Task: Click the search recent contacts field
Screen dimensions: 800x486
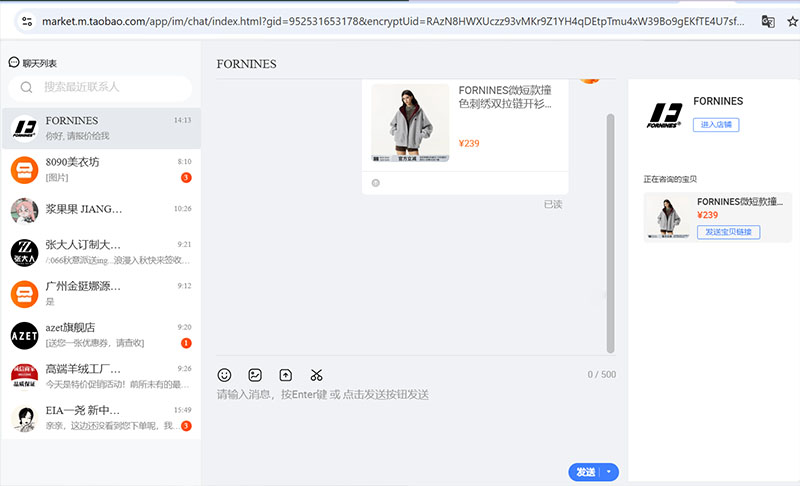Action: pyautogui.click(x=100, y=87)
